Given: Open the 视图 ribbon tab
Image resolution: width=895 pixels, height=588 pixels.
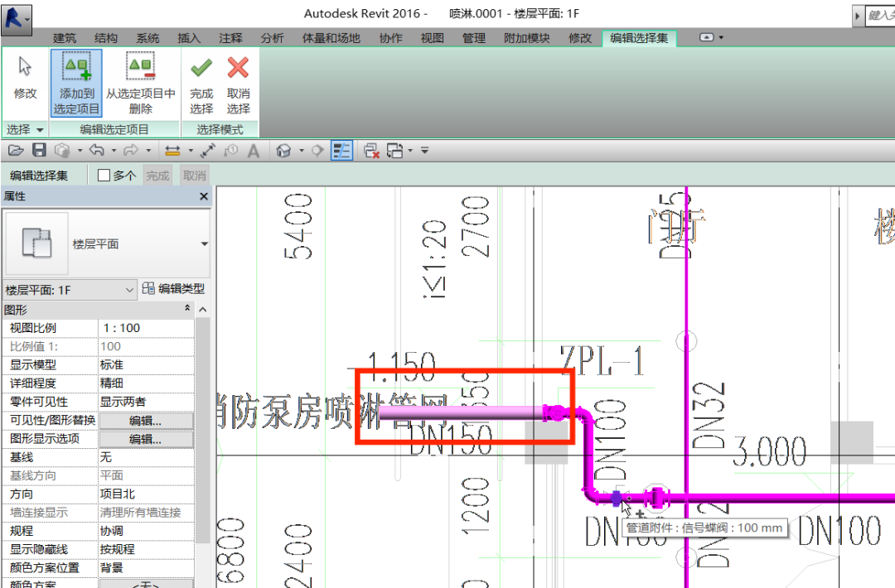Looking at the screenshot, I should tap(432, 38).
